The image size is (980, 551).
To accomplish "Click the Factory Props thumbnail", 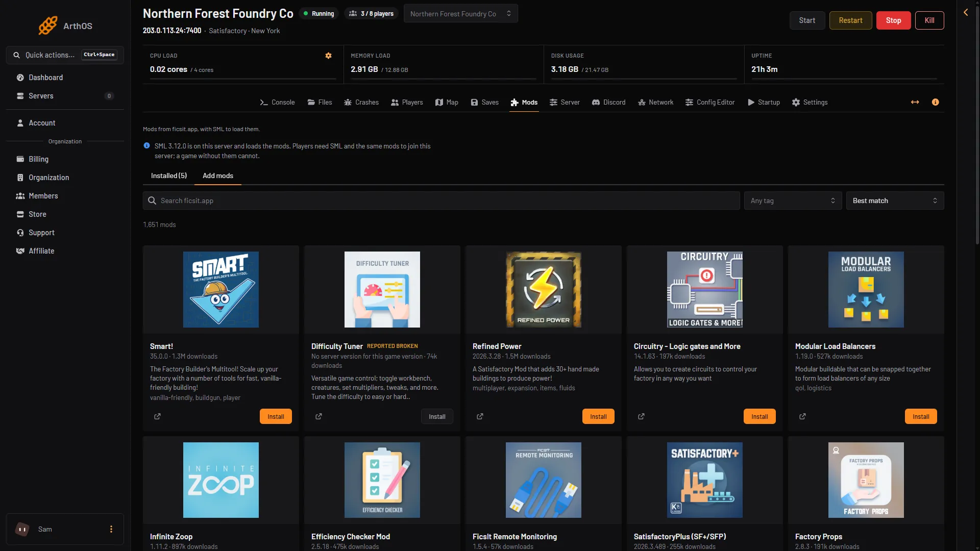I will point(866,480).
